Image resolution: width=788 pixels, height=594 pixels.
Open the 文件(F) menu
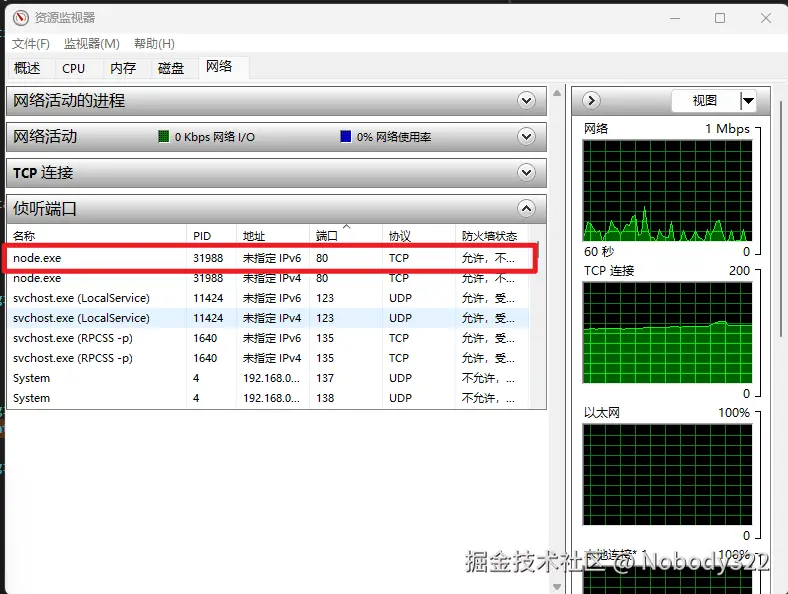pyautogui.click(x=31, y=44)
